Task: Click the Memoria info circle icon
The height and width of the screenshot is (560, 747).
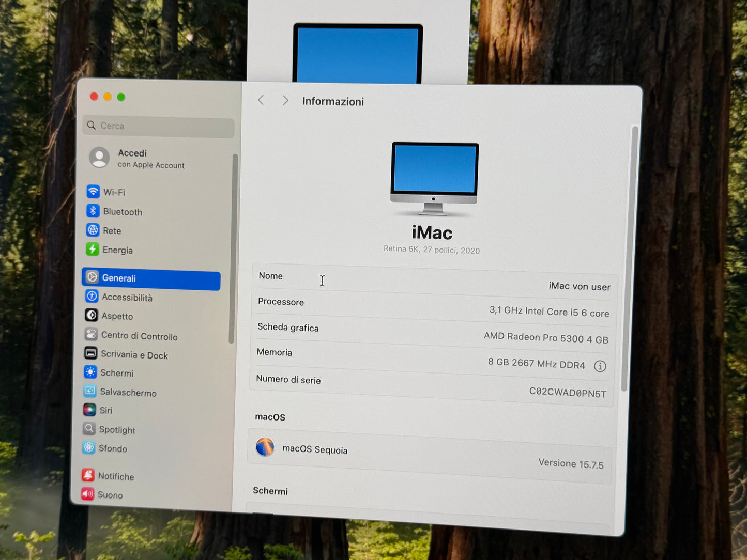Action: click(600, 366)
